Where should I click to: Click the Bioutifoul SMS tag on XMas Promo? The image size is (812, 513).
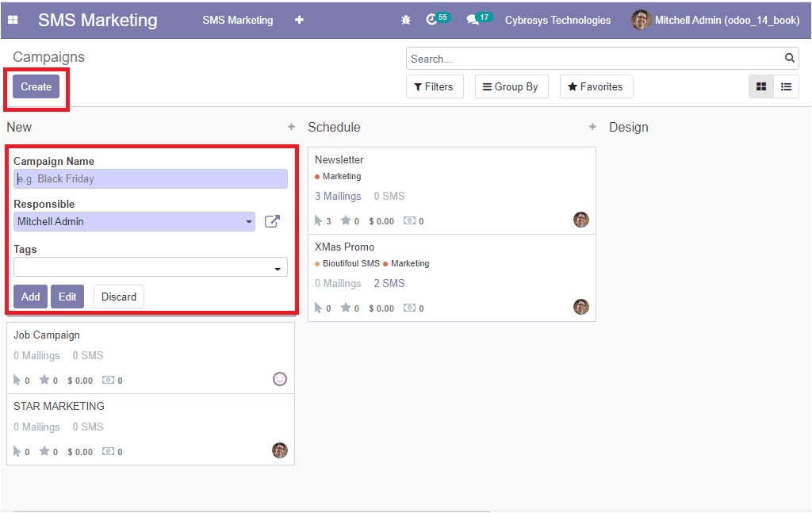[347, 263]
